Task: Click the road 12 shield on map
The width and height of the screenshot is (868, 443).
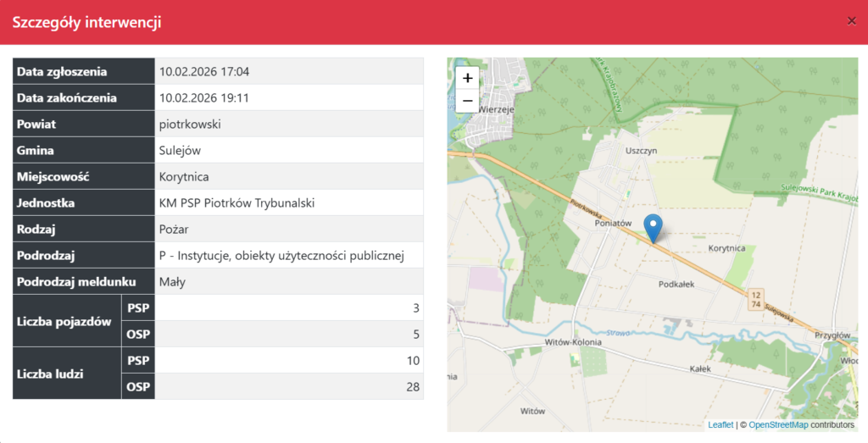Action: (755, 294)
